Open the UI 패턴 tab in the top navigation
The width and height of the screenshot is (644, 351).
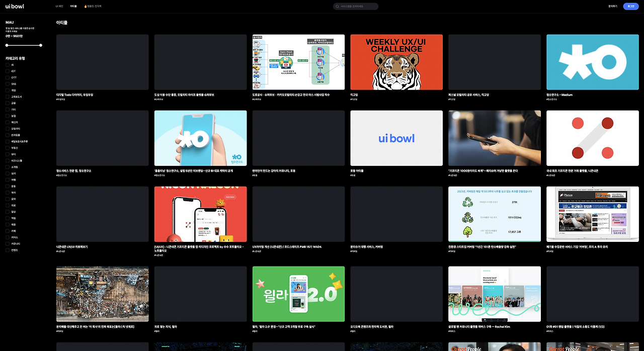[x=59, y=7]
